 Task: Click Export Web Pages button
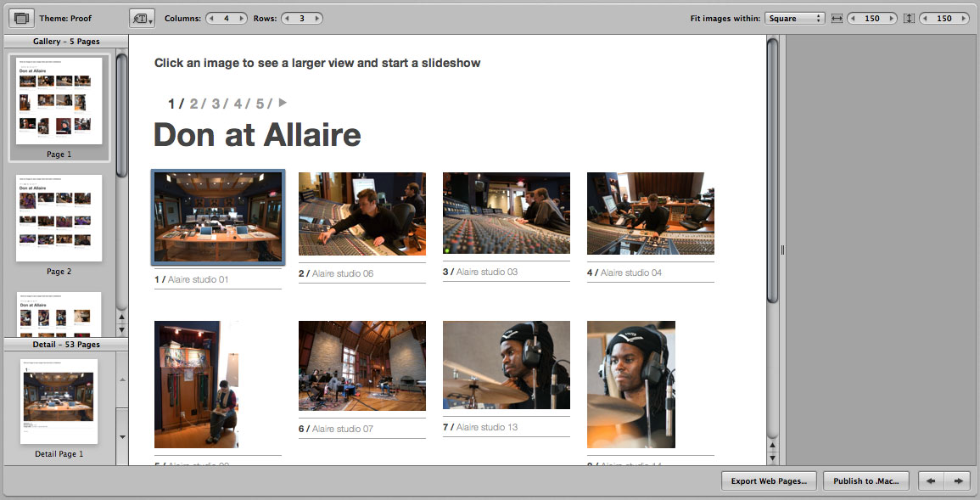769,480
